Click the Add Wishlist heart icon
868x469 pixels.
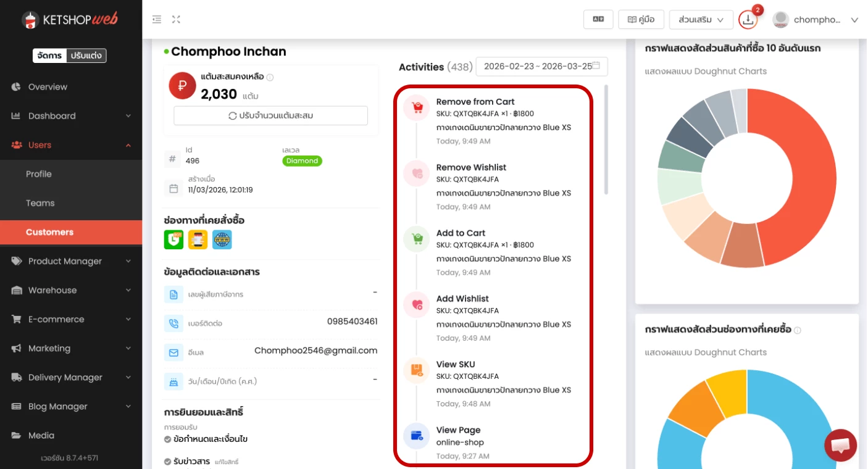pos(417,304)
